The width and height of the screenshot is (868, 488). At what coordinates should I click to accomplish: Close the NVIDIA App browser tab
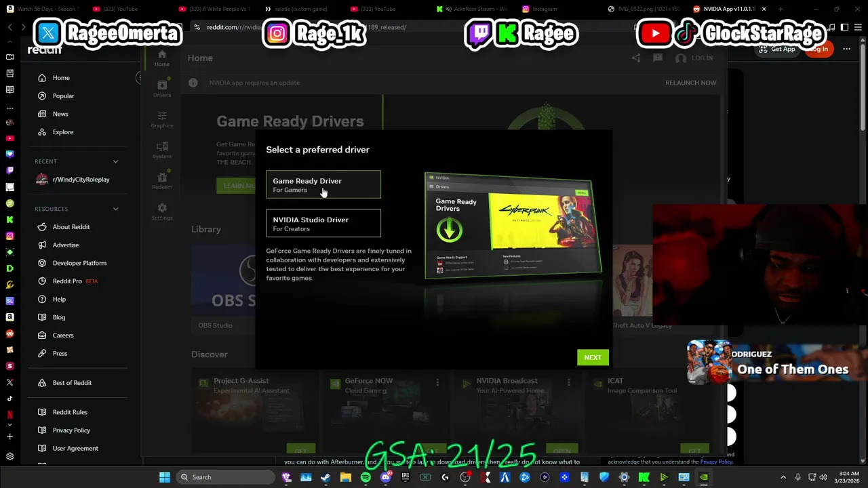764,9
